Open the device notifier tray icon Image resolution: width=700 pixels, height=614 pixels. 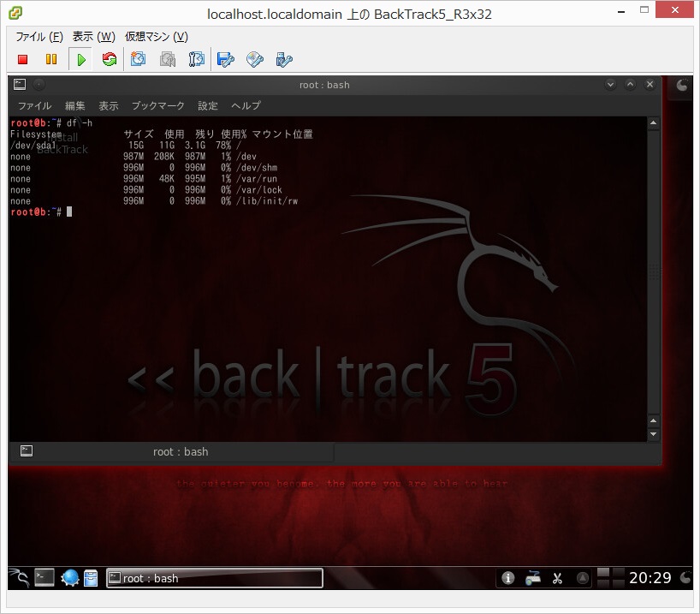tap(532, 578)
